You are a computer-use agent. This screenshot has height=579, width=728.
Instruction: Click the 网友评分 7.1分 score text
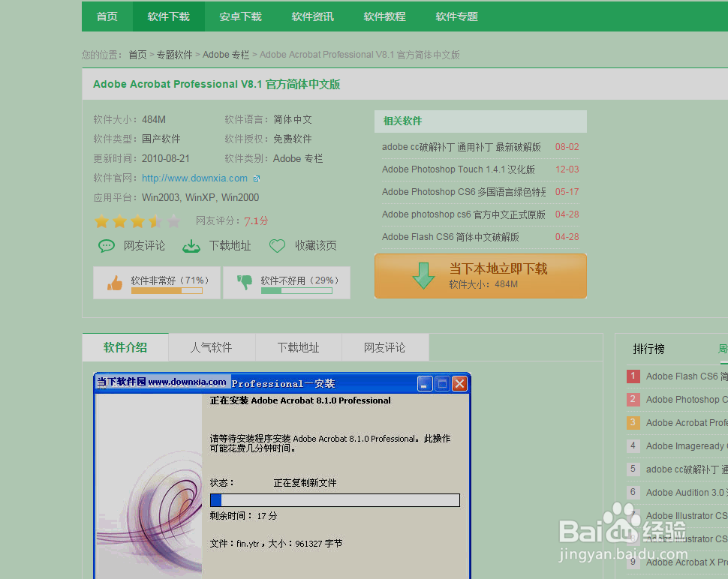pyautogui.click(x=232, y=220)
